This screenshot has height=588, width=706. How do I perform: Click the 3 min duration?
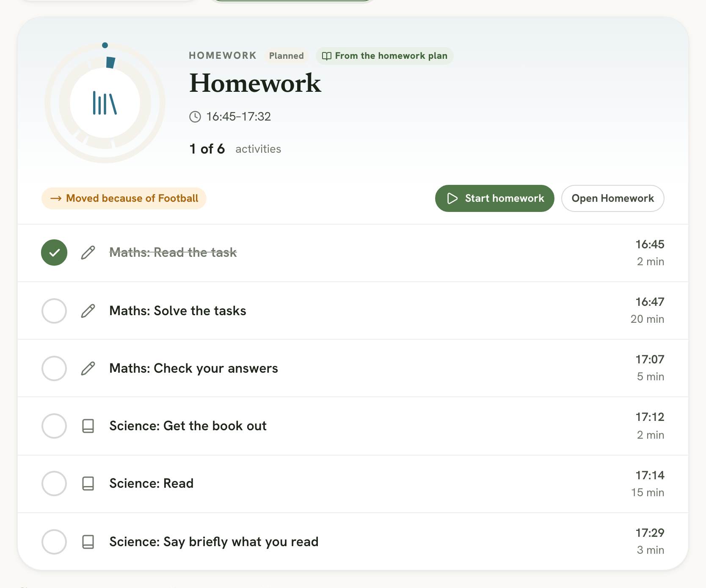click(651, 550)
